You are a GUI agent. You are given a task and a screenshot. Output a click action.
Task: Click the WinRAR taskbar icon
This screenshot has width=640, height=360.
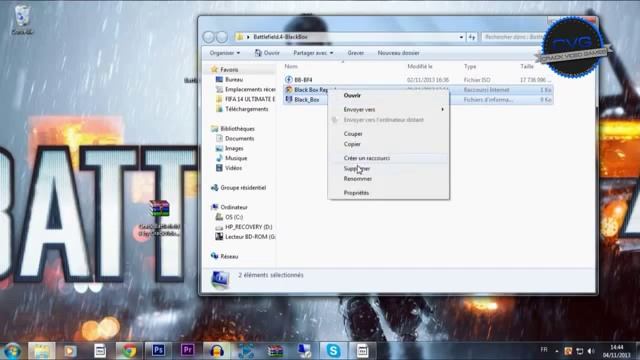click(x=275, y=351)
